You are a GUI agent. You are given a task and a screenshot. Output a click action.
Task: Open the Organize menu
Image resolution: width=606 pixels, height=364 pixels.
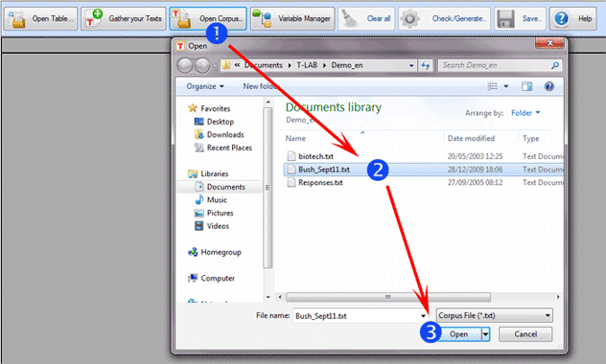pyautogui.click(x=205, y=86)
